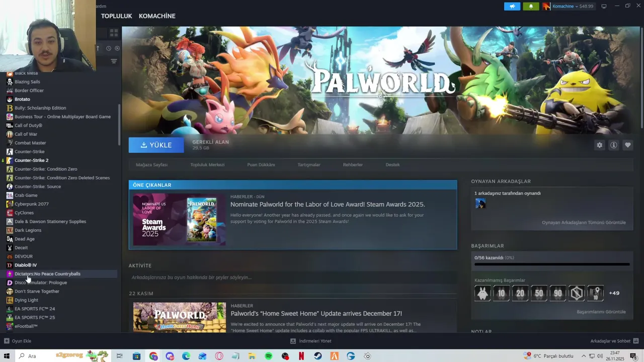The width and height of the screenshot is (644, 362).
Task: Click Arkadaşlar ve Sohbet
Action: 610,341
